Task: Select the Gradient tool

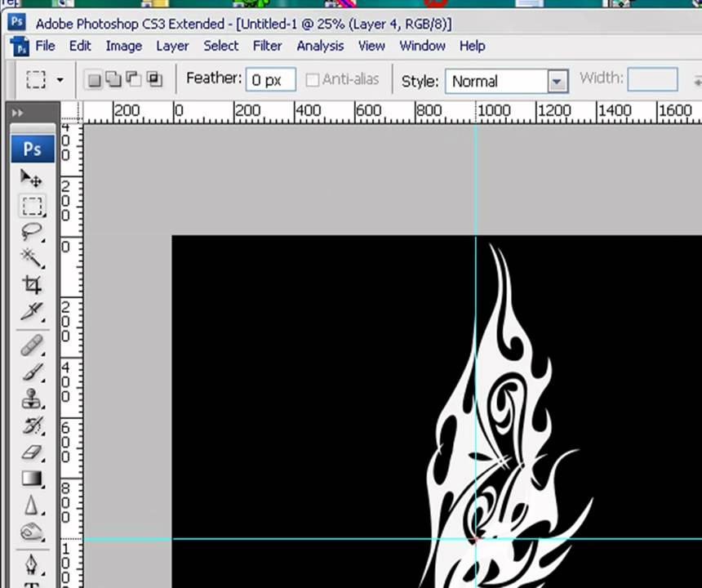Action: click(32, 479)
